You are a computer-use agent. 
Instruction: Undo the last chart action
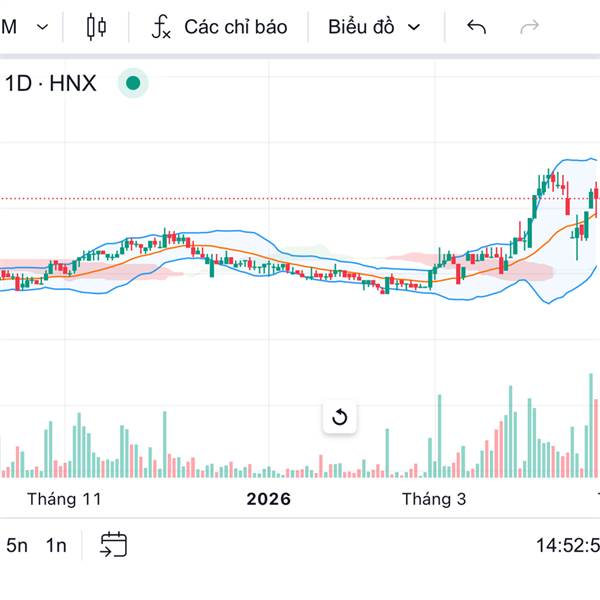477,27
